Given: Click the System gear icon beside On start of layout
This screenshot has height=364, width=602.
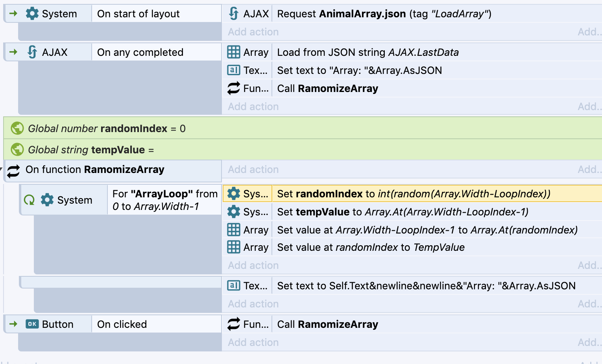Looking at the screenshot, I should tap(32, 14).
